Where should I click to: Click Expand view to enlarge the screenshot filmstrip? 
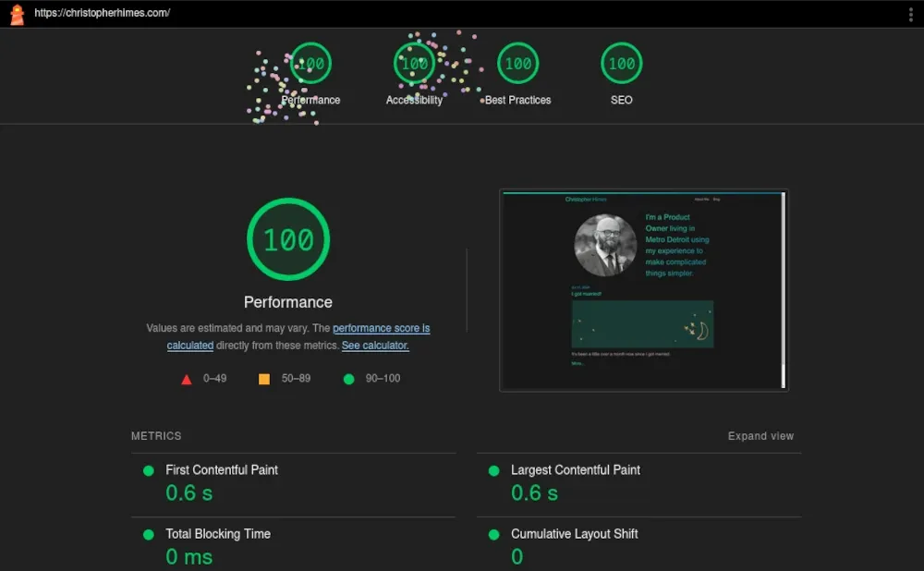(x=760, y=435)
